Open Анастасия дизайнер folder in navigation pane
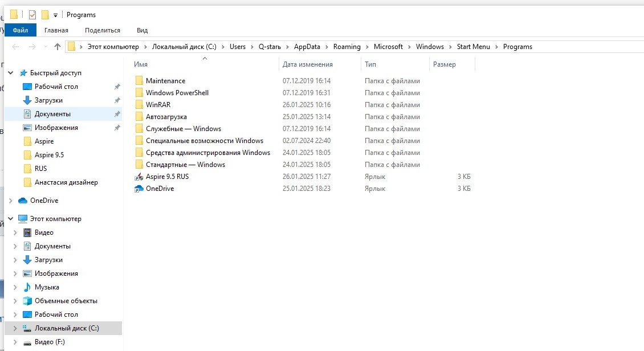Screen dimensions: 644x351 click(66, 182)
